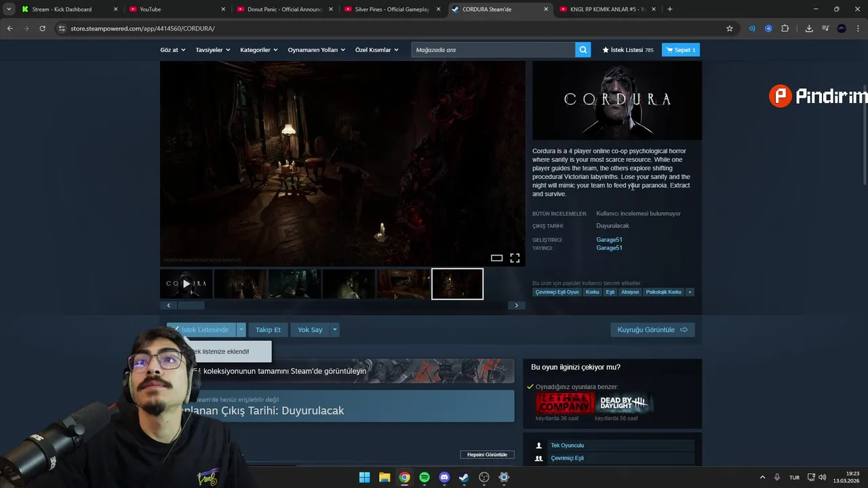This screenshot has height=488, width=868.
Task: Play the CORDURA trailer thumbnail
Action: click(186, 284)
